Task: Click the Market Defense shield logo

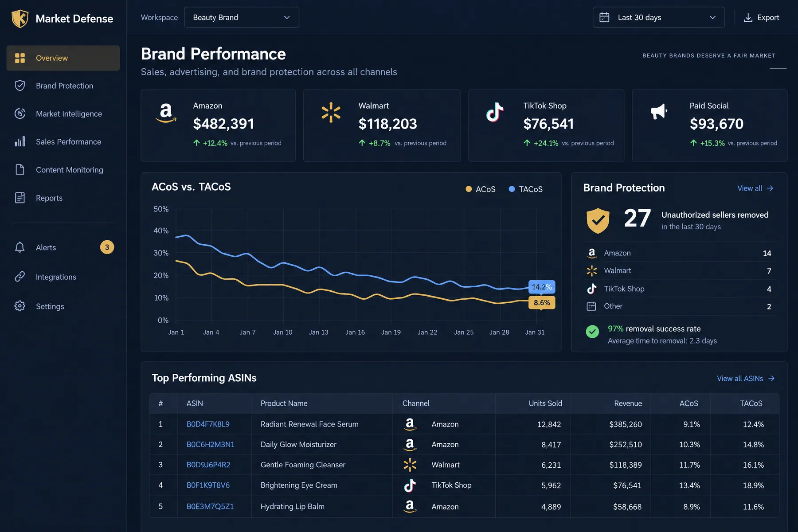Action: 20,18
